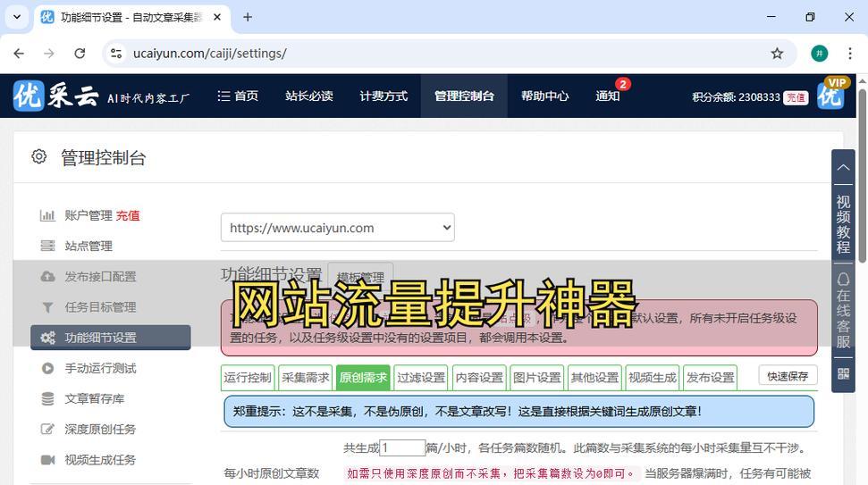
Task: Select the 原创需求 tab
Action: point(363,378)
